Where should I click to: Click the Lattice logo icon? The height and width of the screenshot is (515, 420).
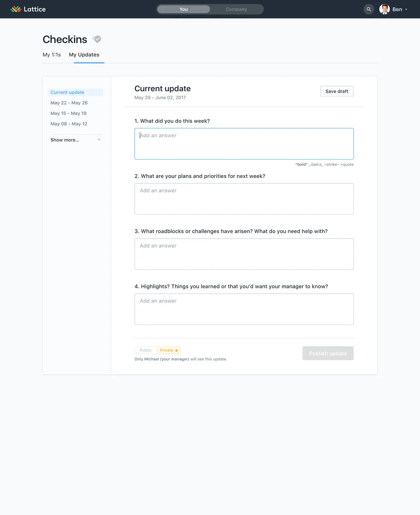(16, 9)
